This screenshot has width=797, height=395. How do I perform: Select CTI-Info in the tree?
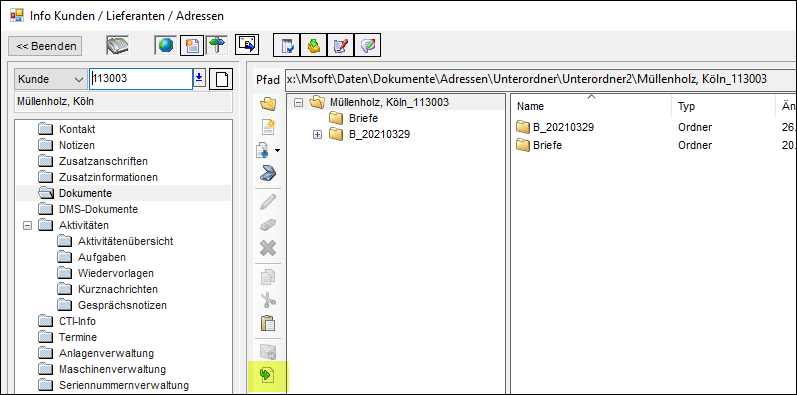77,321
